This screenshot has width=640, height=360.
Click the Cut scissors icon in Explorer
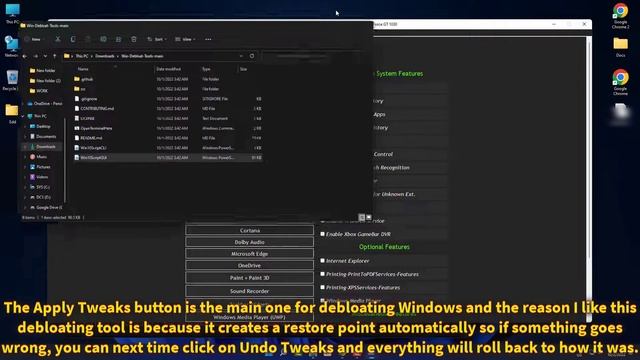click(x=58, y=39)
